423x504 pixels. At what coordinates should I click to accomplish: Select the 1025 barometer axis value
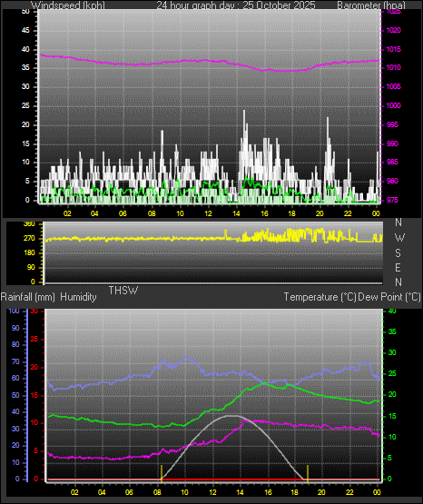tap(393, 12)
